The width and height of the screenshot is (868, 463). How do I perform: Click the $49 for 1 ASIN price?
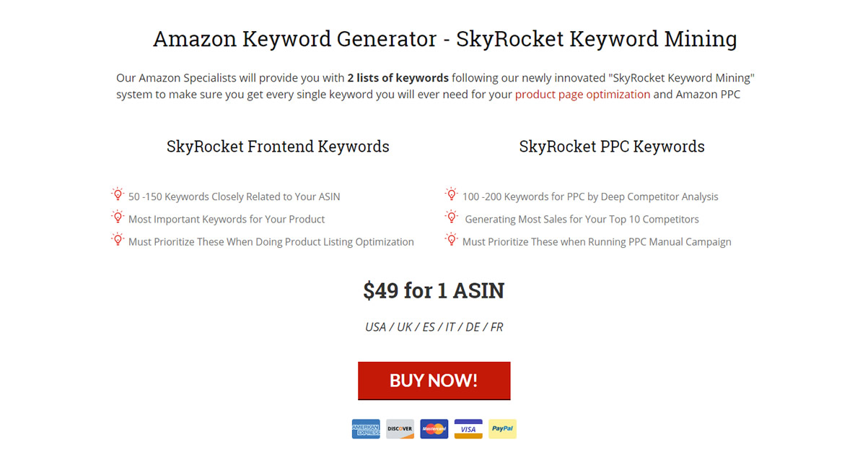click(434, 290)
